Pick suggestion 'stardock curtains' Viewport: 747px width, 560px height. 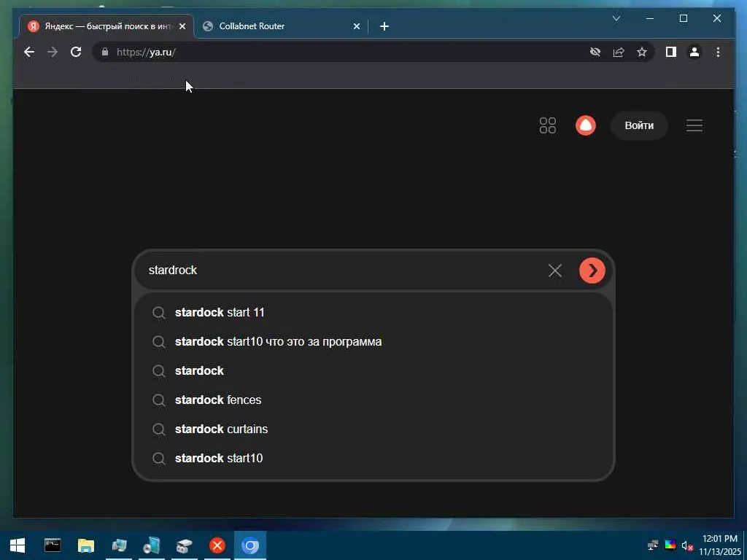pos(373,429)
